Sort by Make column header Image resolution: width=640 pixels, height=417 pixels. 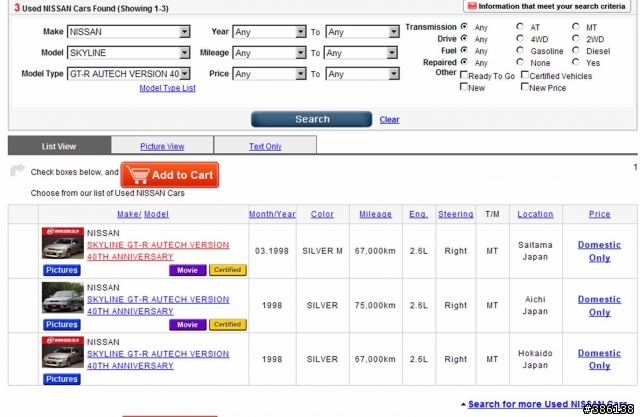tap(129, 214)
